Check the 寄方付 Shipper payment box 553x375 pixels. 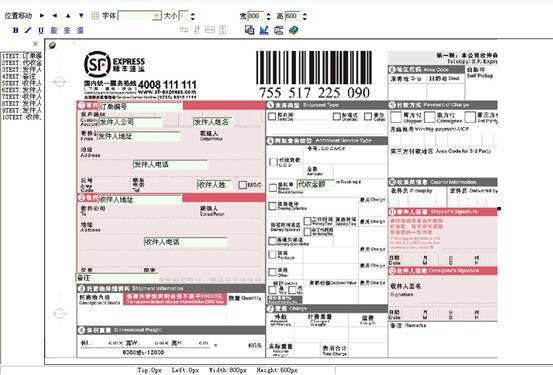pos(396,117)
